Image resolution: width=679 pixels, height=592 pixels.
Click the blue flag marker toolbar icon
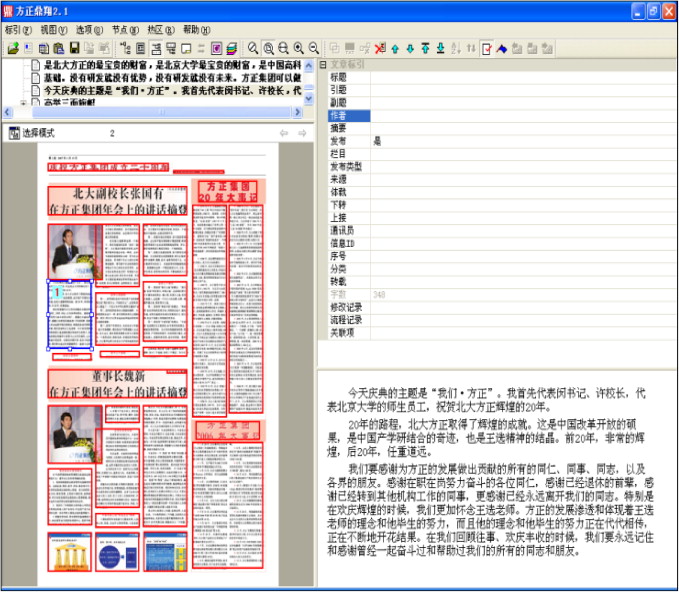tap(501, 49)
